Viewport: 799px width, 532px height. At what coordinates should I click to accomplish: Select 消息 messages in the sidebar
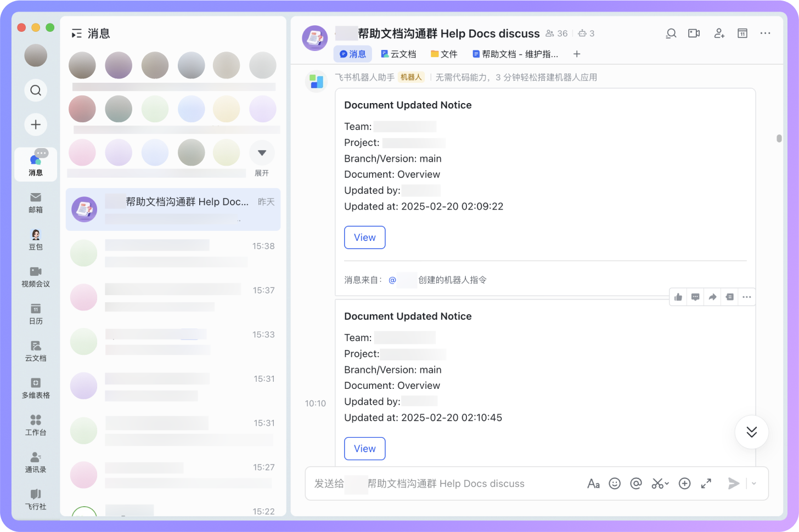coord(36,164)
